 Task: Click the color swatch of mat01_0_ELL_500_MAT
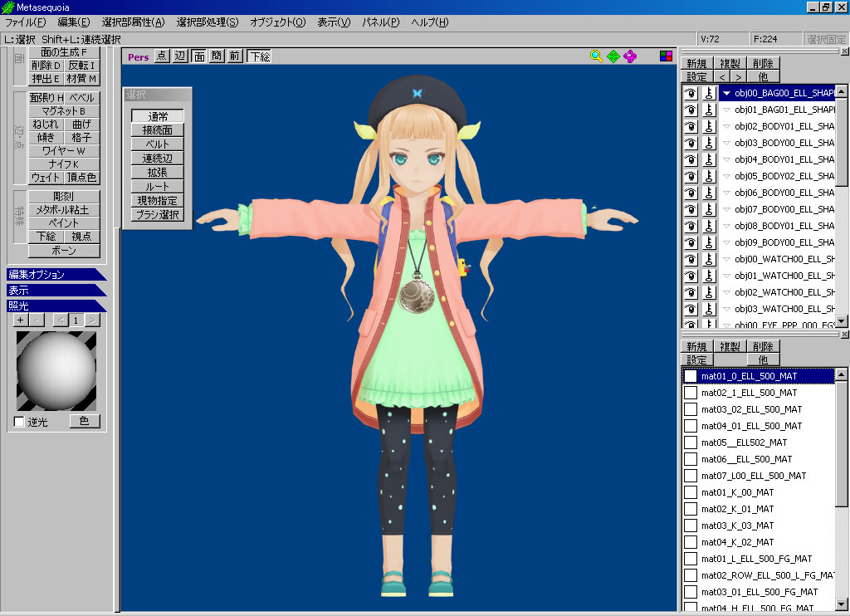[x=691, y=376]
